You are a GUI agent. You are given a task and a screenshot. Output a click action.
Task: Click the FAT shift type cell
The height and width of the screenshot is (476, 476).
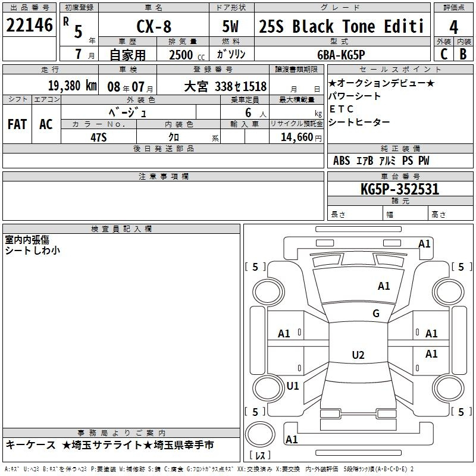17,124
